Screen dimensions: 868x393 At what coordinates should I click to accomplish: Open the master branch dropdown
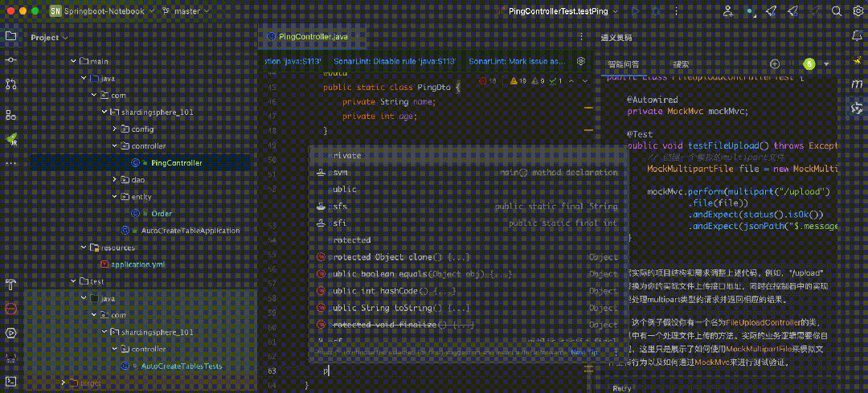click(x=186, y=11)
